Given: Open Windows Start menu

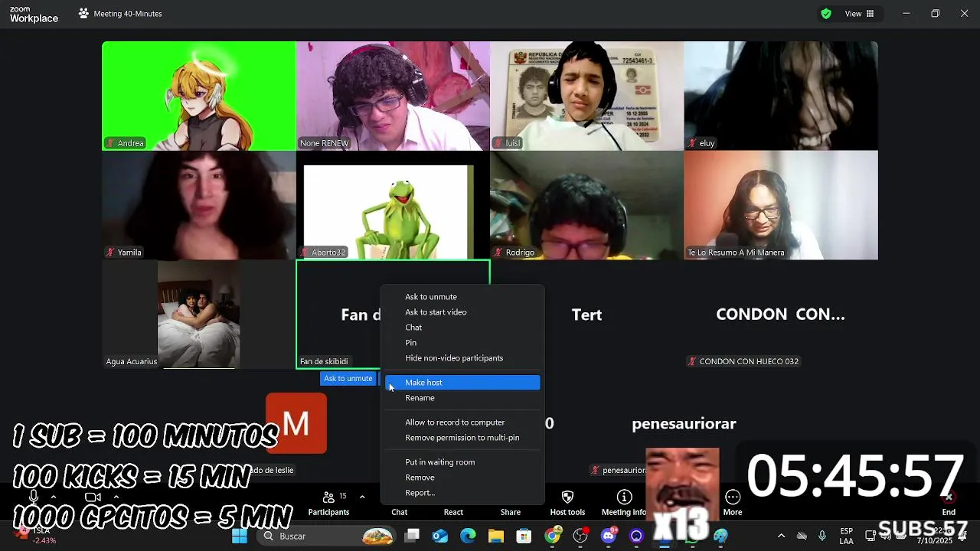Looking at the screenshot, I should pyautogui.click(x=240, y=536).
